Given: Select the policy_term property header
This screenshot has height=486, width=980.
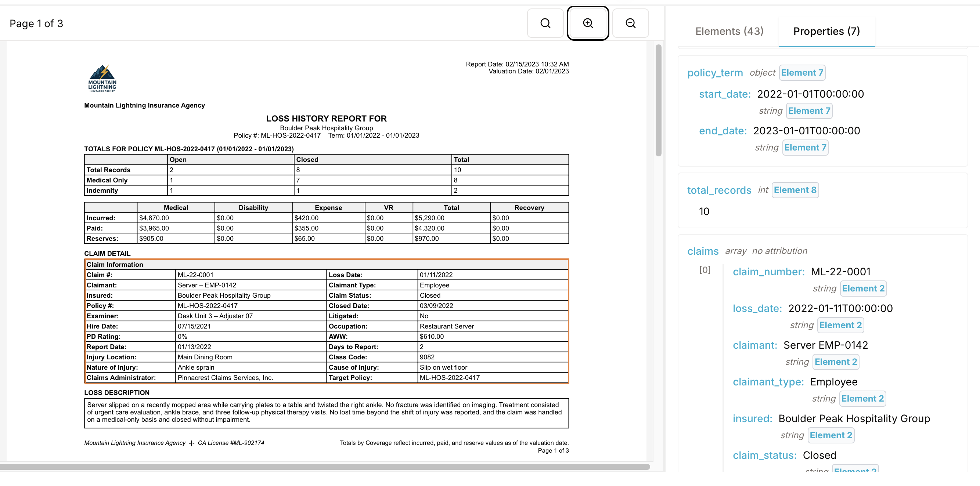Looking at the screenshot, I should (714, 73).
